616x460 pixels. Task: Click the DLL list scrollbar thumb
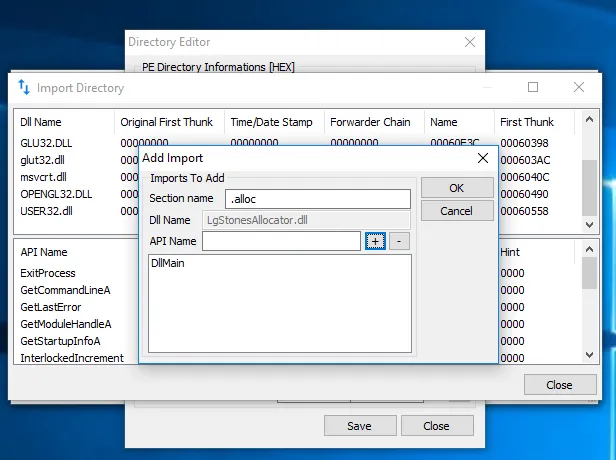click(589, 188)
